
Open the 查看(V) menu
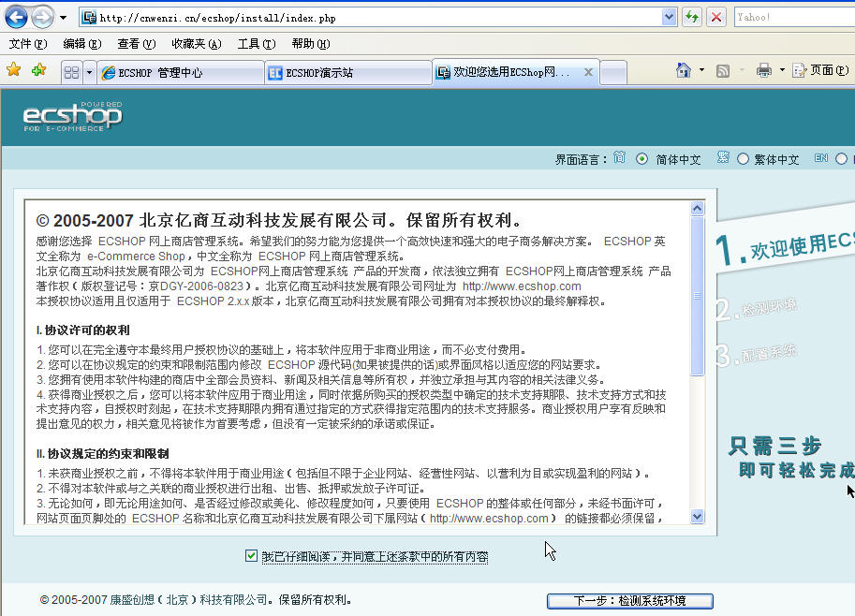click(137, 44)
